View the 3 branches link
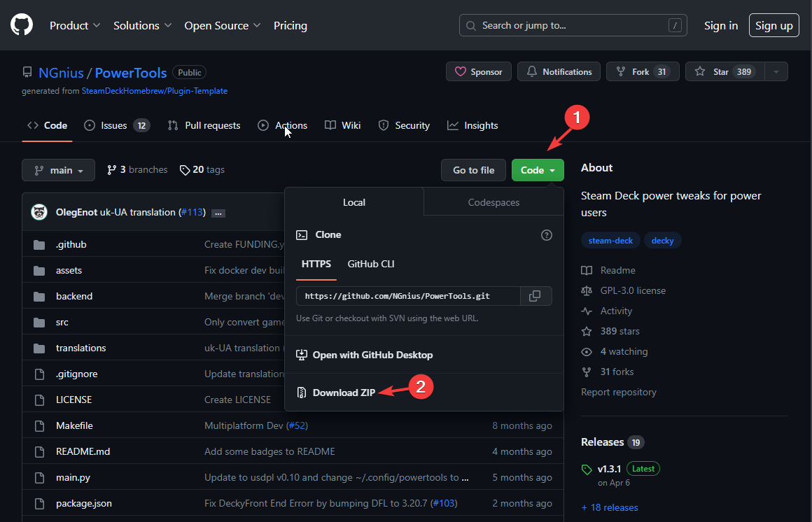The image size is (812, 522). [x=137, y=170]
